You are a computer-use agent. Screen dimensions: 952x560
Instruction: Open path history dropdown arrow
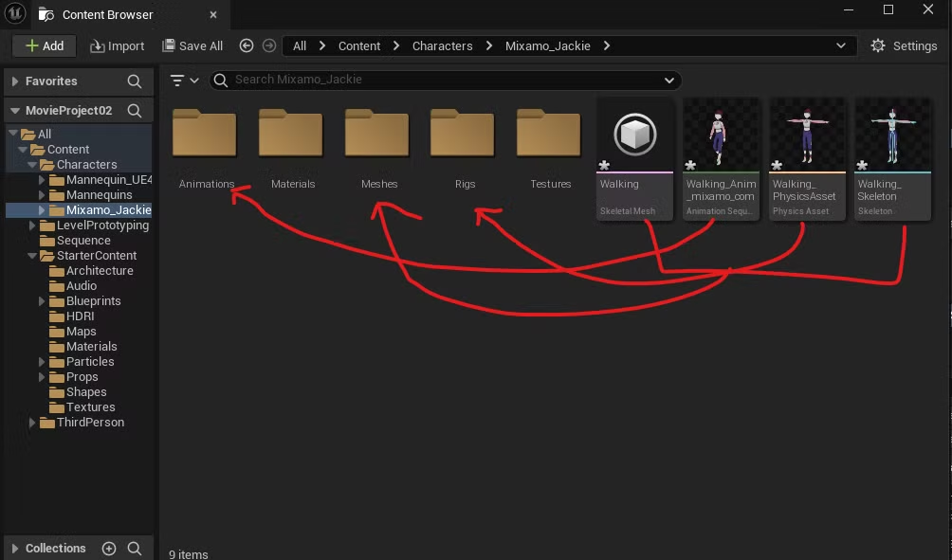(x=841, y=45)
